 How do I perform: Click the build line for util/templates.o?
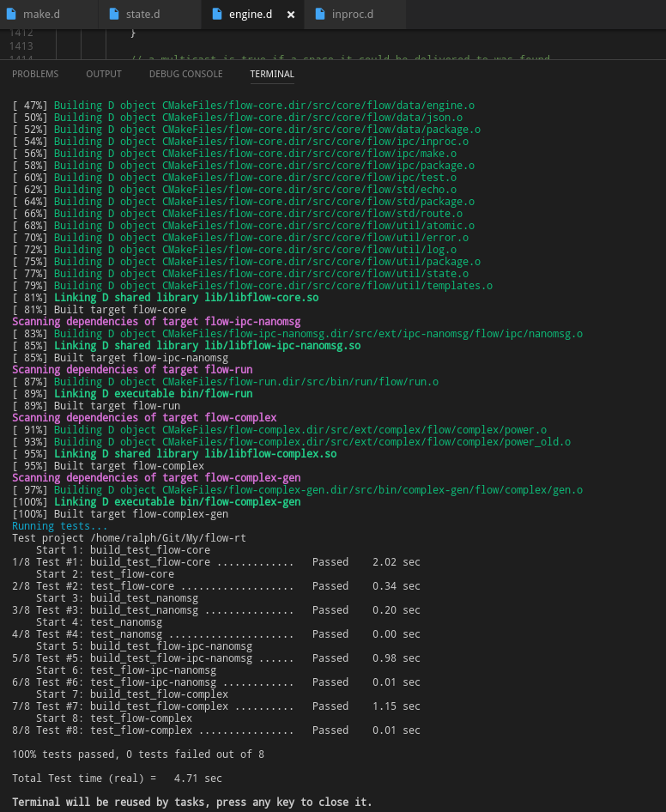(x=252, y=286)
